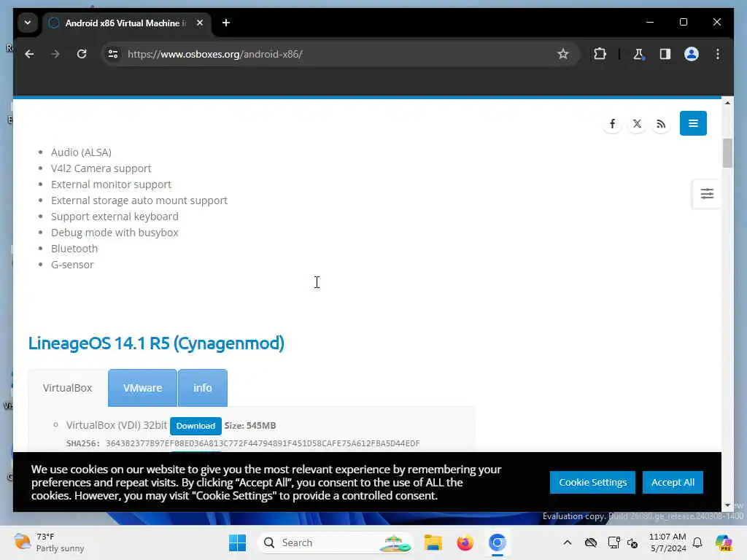The image size is (747, 560).
Task: Visit the site's Facebook page
Action: pos(612,124)
